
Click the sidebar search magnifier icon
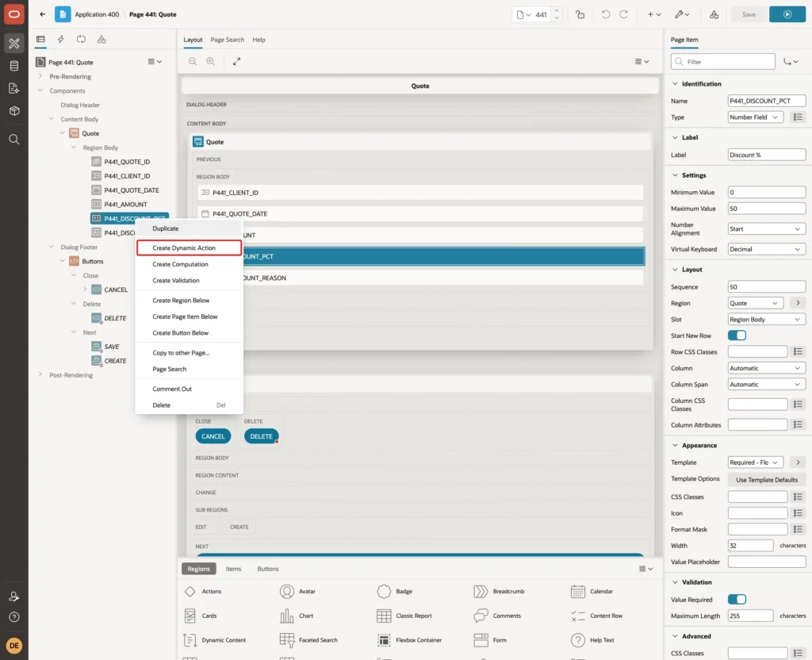(x=14, y=140)
